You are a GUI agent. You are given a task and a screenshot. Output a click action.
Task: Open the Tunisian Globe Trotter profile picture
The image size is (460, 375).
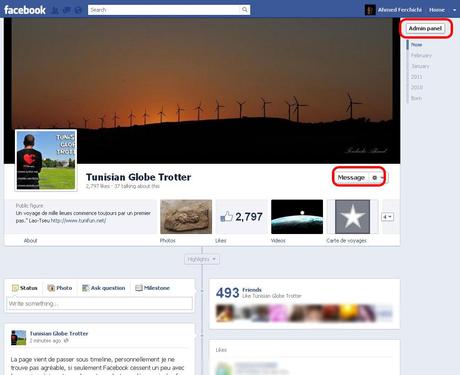coord(46,160)
